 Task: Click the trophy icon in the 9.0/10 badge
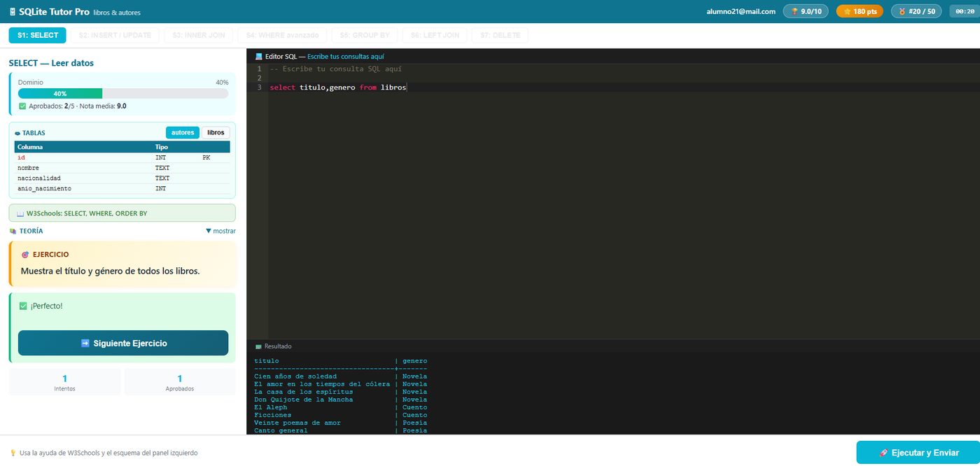(794, 12)
